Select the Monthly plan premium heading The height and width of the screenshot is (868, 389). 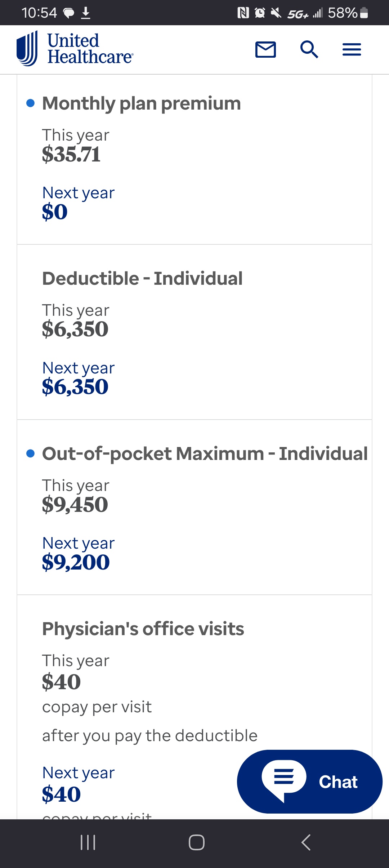(x=142, y=103)
